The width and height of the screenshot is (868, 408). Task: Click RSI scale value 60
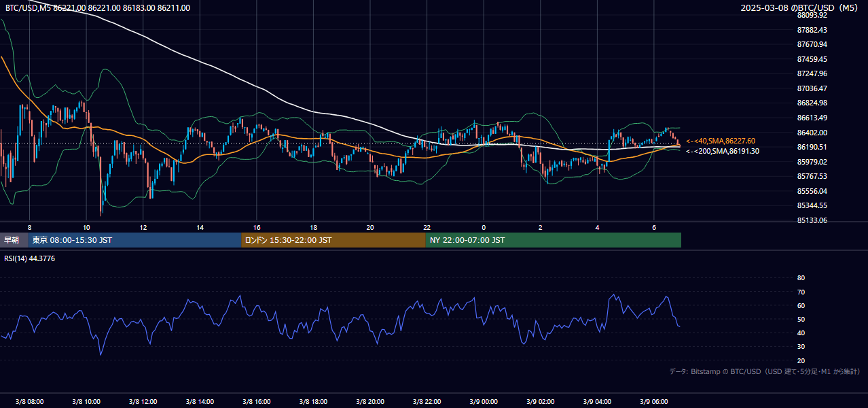(x=801, y=305)
